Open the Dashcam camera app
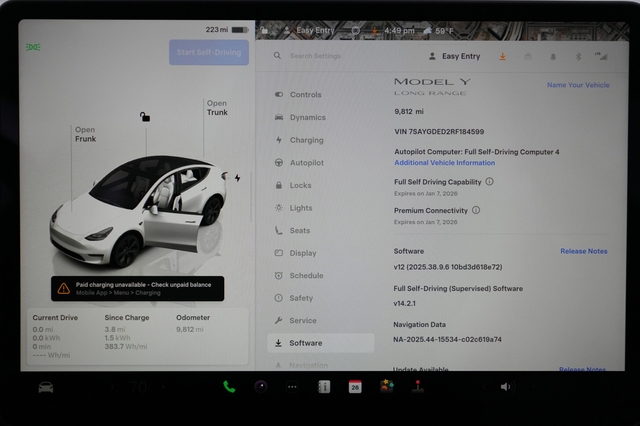 pyautogui.click(x=261, y=386)
